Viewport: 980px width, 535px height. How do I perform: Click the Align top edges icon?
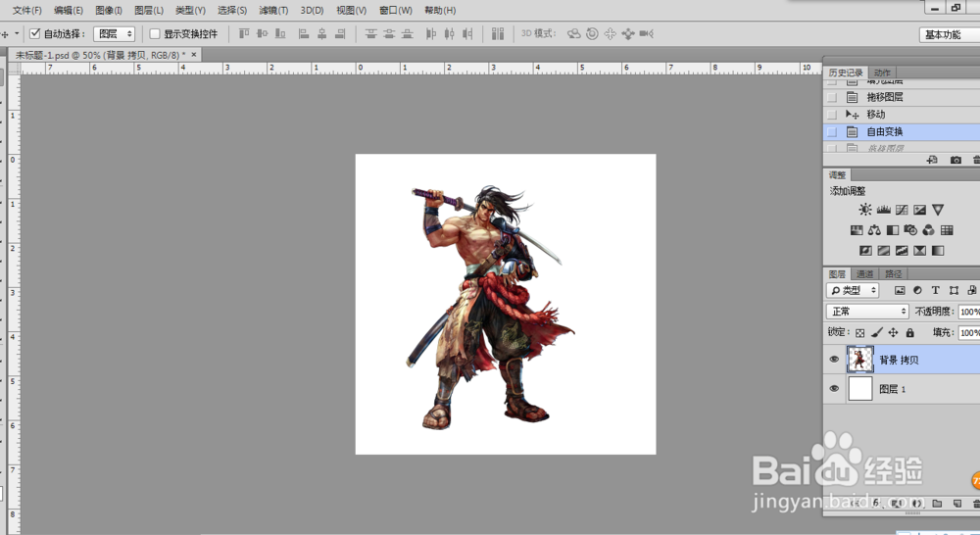coord(244,33)
